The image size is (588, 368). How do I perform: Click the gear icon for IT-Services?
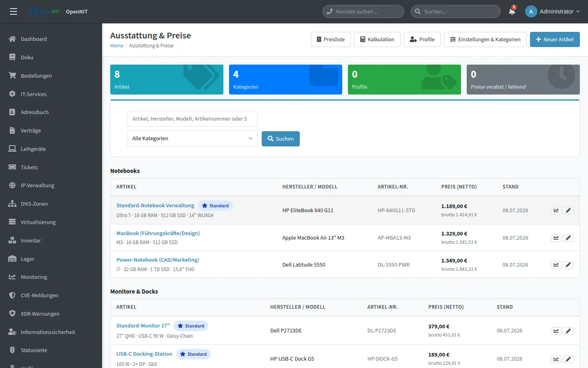(x=12, y=94)
